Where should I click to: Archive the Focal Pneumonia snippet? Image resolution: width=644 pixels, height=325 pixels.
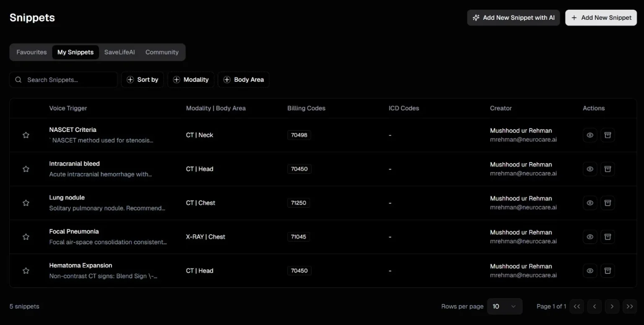[x=608, y=237]
